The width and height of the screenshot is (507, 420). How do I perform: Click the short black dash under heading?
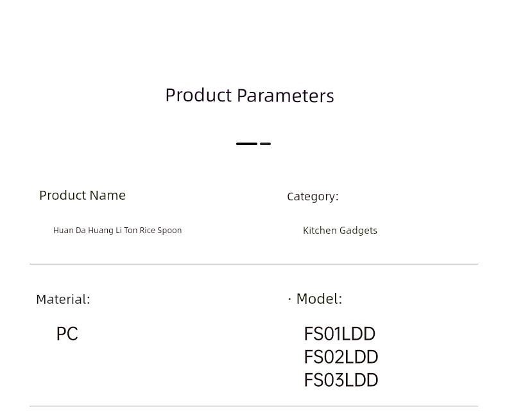point(265,144)
